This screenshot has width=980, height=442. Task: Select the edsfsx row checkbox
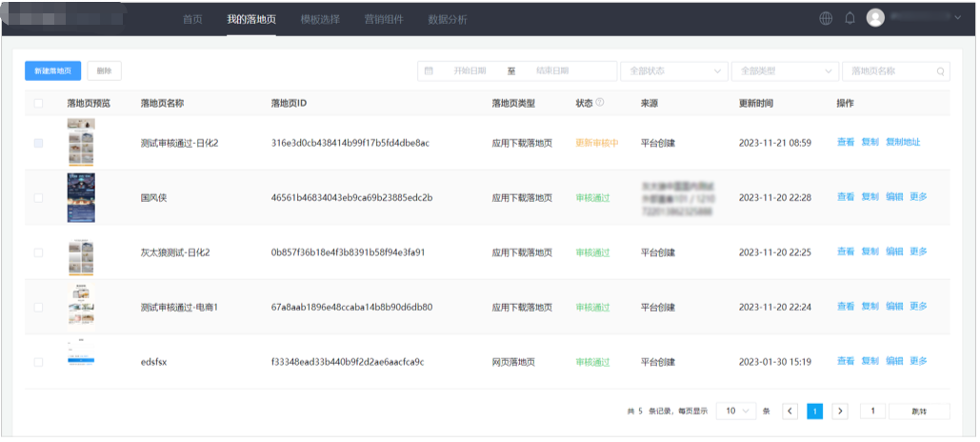pyautogui.click(x=38, y=362)
